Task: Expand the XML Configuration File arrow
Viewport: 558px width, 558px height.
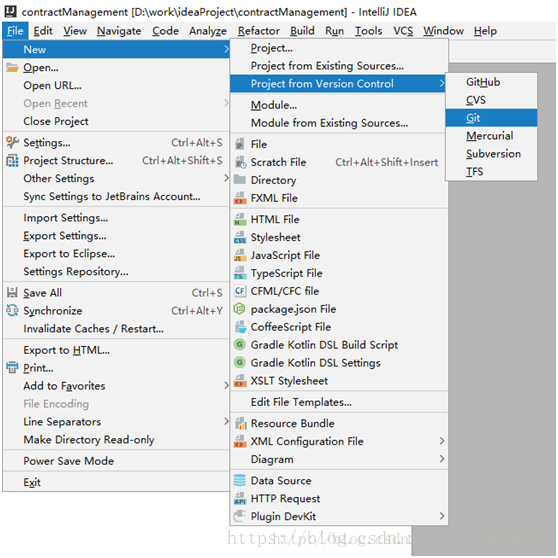Action: tap(442, 441)
